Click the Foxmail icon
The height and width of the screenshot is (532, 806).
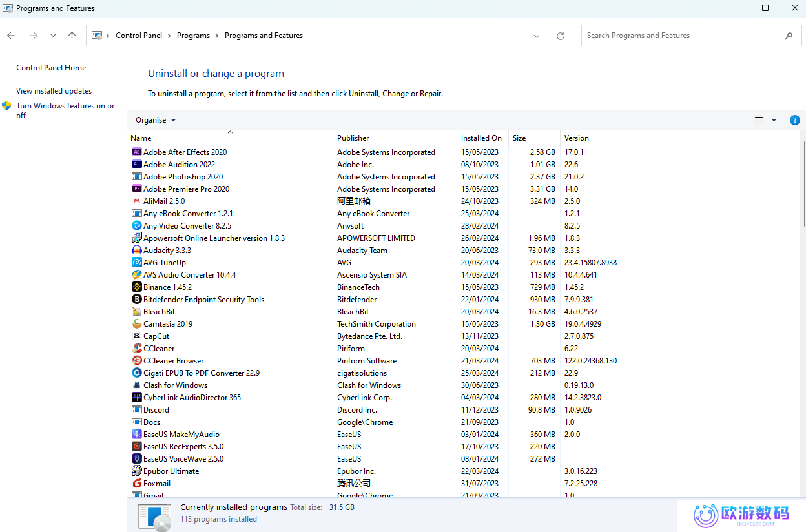click(136, 484)
